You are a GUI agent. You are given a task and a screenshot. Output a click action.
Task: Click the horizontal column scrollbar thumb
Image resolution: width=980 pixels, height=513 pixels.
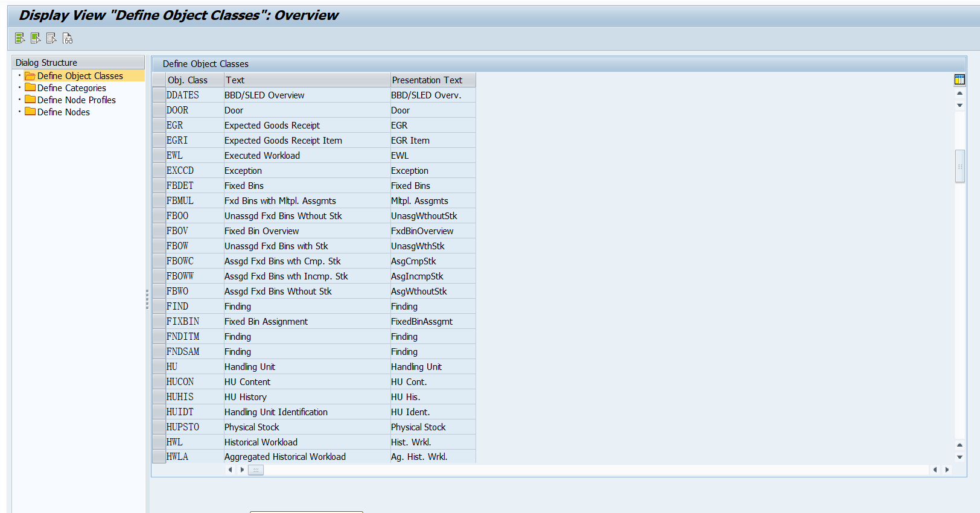coord(256,470)
